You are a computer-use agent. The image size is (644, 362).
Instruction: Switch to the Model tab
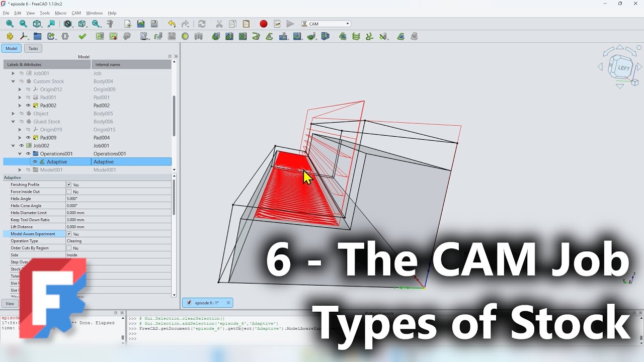tap(11, 48)
